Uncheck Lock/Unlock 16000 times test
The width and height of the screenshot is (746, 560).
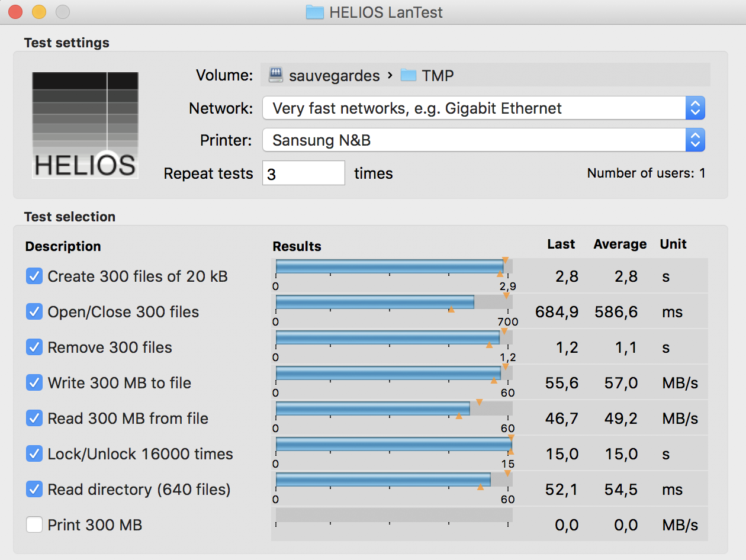tap(34, 453)
